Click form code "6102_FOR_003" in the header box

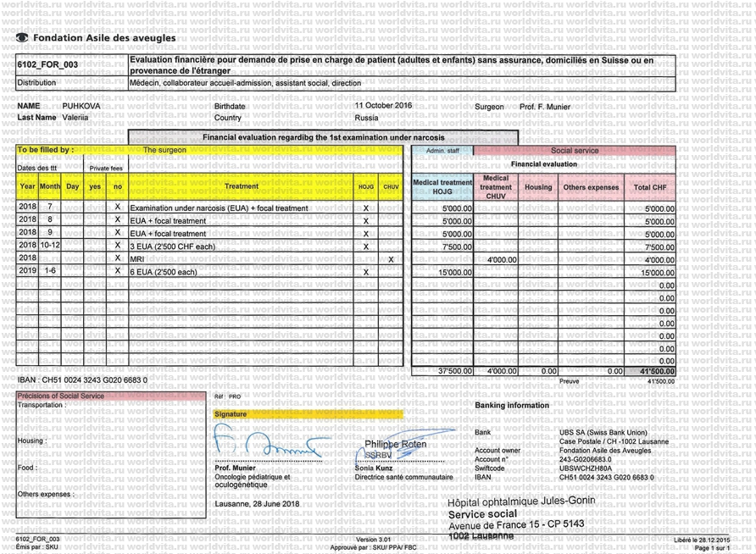[47, 64]
